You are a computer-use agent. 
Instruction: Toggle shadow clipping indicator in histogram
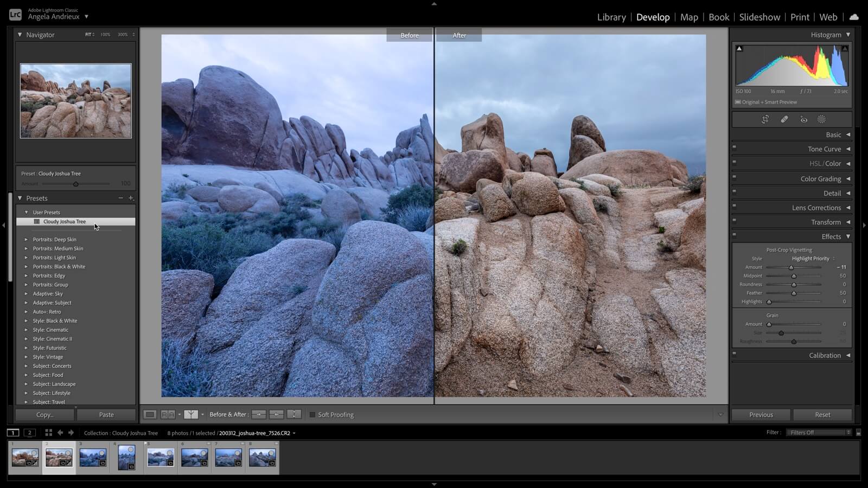tap(739, 49)
